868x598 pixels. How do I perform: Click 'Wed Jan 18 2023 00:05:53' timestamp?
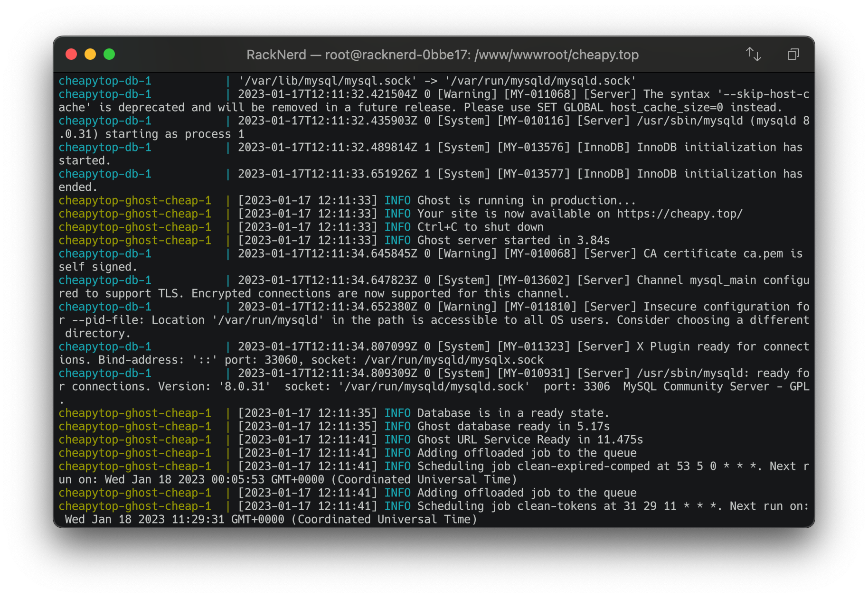[185, 479]
